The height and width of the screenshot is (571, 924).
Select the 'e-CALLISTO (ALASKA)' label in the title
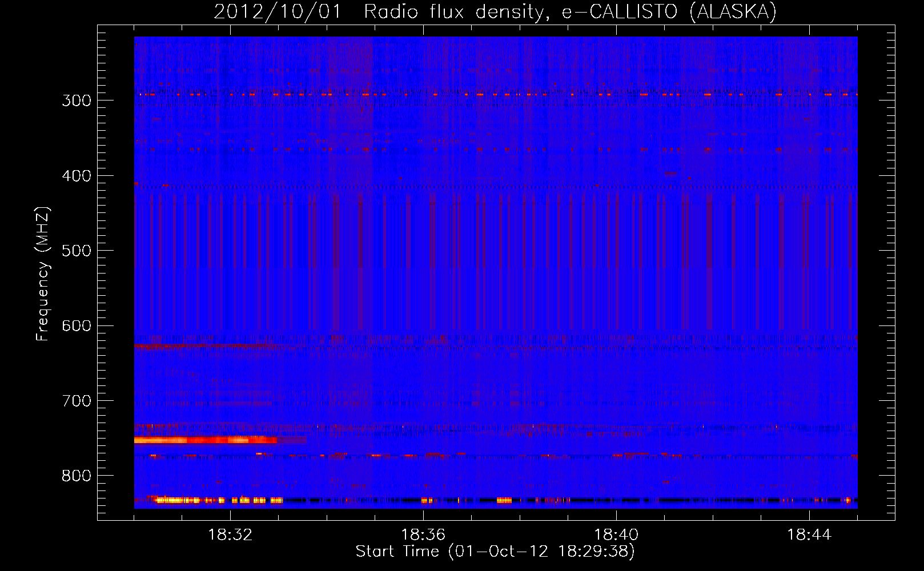pyautogui.click(x=669, y=12)
